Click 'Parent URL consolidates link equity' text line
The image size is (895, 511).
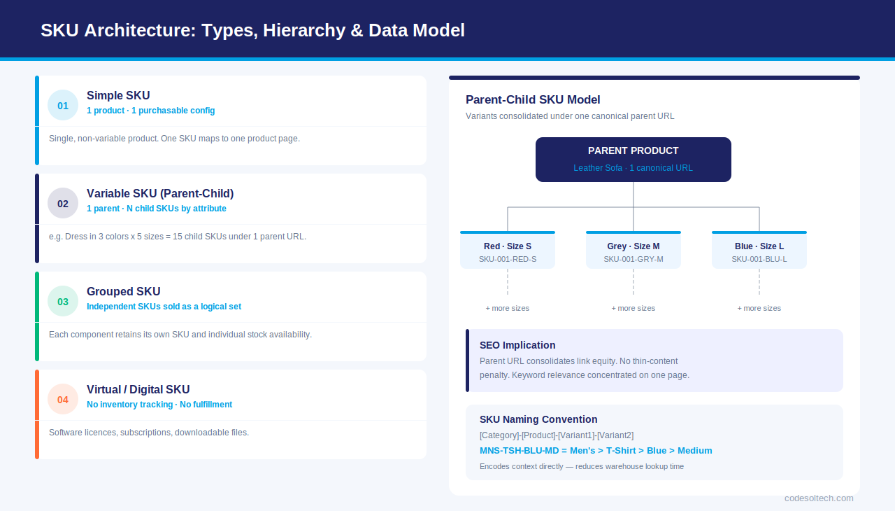[579, 361]
